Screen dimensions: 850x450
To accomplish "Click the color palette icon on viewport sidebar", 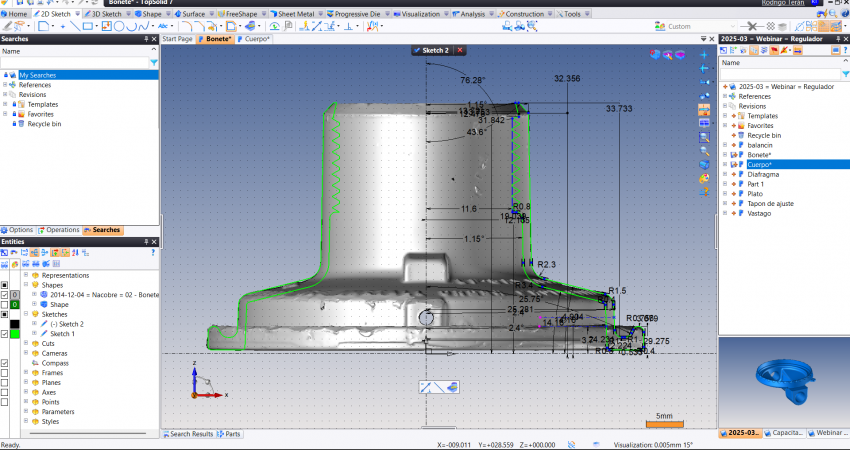I will point(704,178).
